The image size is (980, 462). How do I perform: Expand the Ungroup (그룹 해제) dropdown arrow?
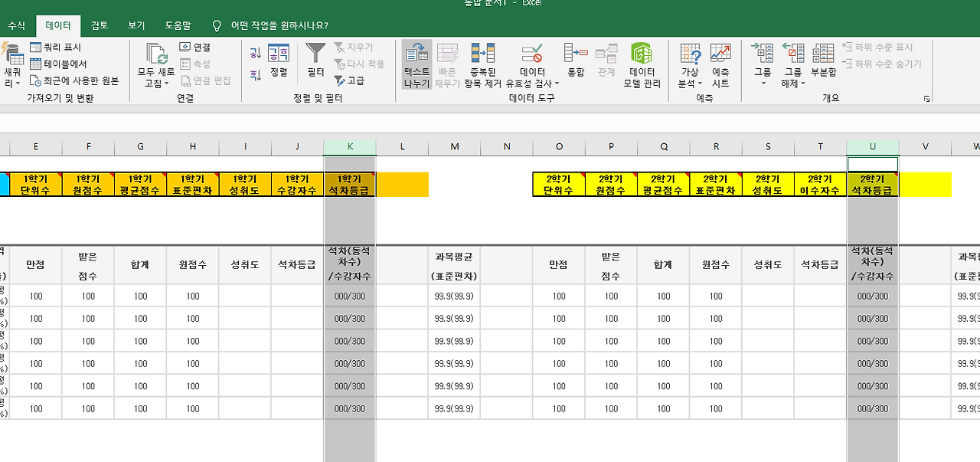[x=803, y=84]
